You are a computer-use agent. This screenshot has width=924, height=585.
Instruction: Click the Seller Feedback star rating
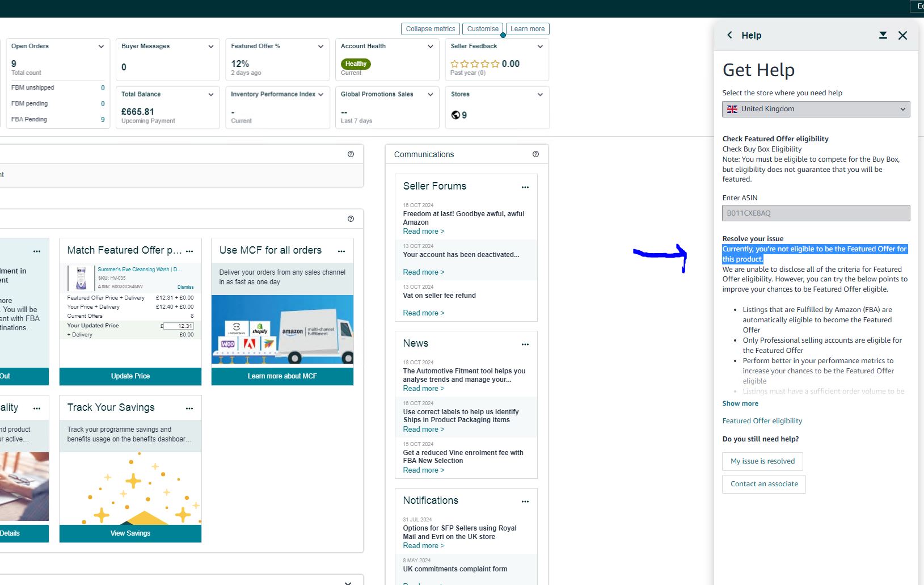(475, 64)
